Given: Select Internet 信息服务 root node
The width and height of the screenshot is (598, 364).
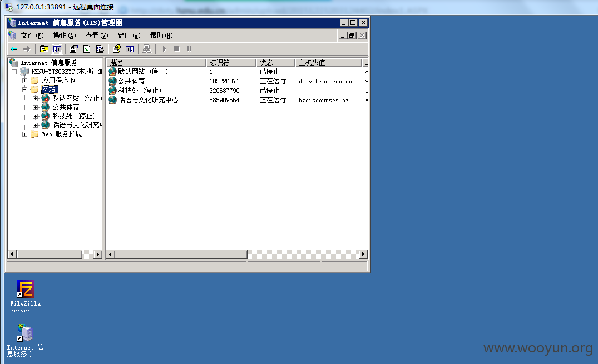Looking at the screenshot, I should tap(49, 62).
